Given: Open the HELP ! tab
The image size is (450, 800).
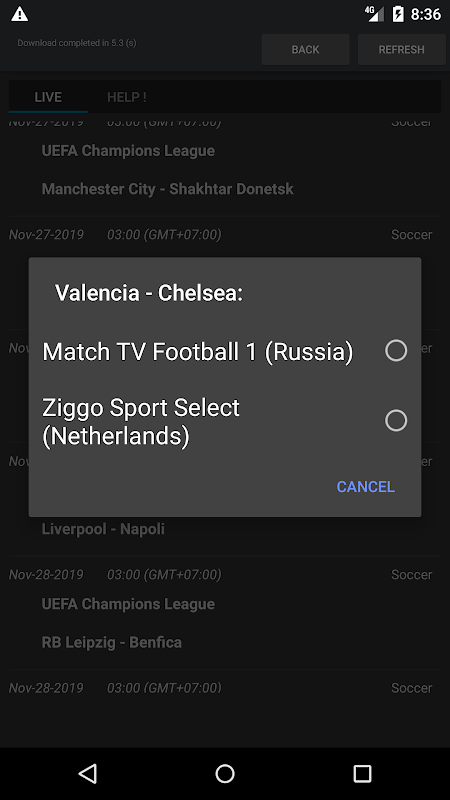Looking at the screenshot, I should [127, 97].
